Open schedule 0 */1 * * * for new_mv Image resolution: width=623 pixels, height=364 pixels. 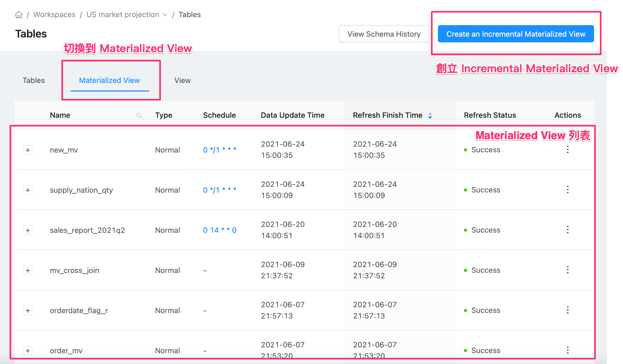(x=220, y=150)
